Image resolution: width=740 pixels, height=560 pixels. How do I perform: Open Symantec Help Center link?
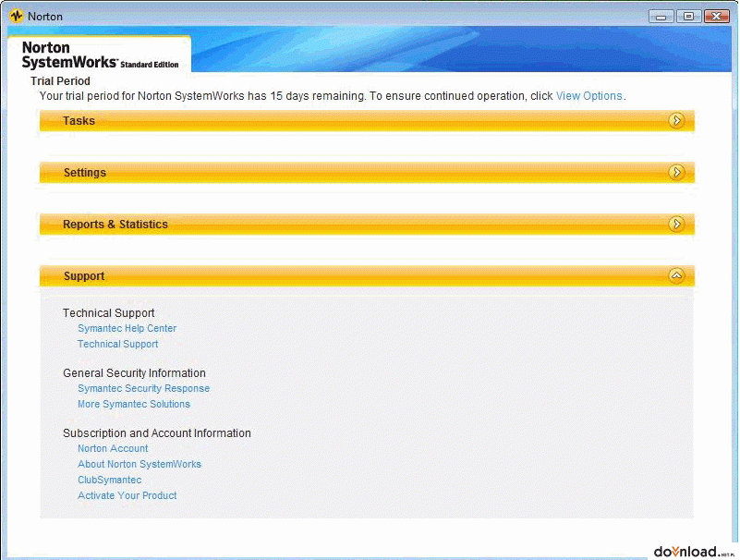(x=127, y=328)
